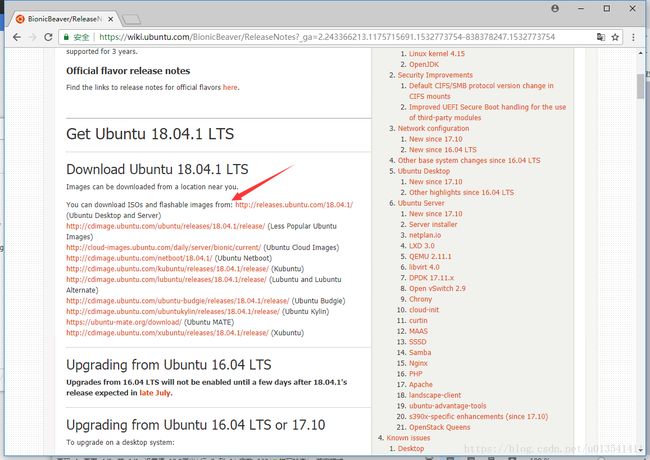Jump to Known issues section
Image resolution: width=650 pixels, height=460 pixels.
point(408,438)
